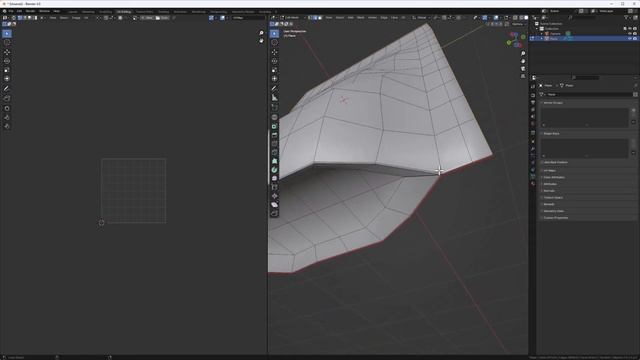Select the Pinch tool in UV editor toolbar

point(7,126)
